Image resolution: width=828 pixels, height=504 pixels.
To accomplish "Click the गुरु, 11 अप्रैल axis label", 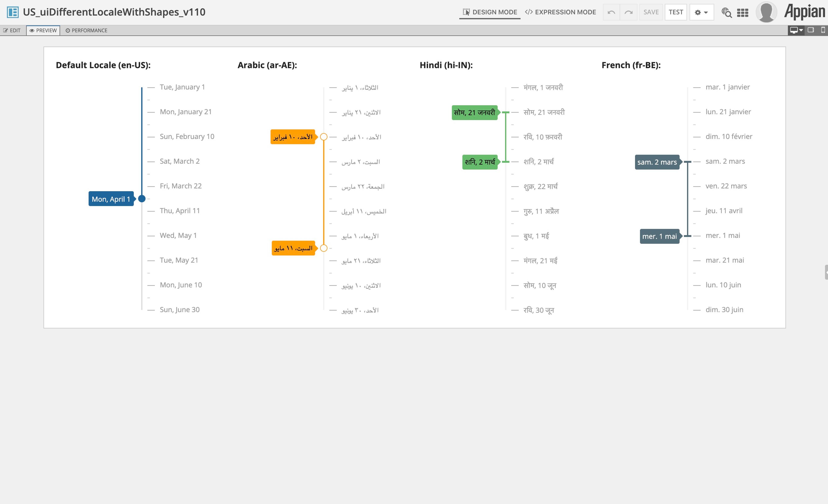I will coord(541,211).
